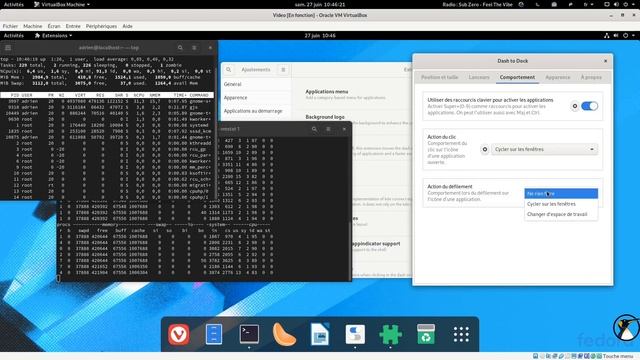Open new tab icon in top terminal

pyautogui.click(x=8, y=48)
